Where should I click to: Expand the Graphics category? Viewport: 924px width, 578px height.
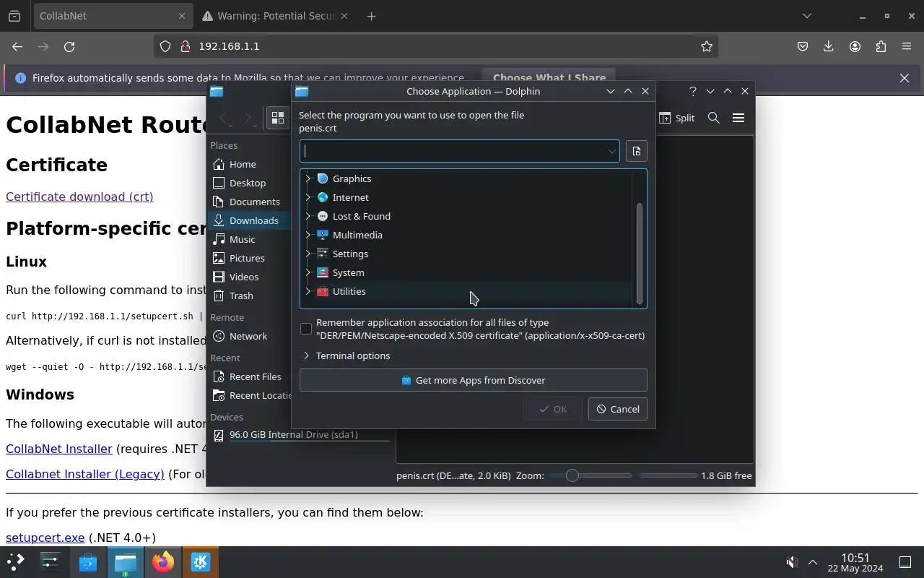(308, 178)
